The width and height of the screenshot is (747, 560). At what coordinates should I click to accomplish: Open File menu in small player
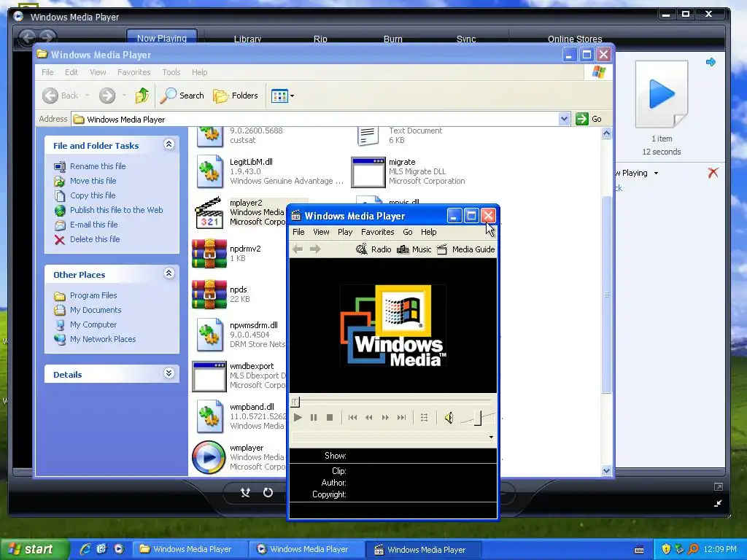click(x=298, y=232)
